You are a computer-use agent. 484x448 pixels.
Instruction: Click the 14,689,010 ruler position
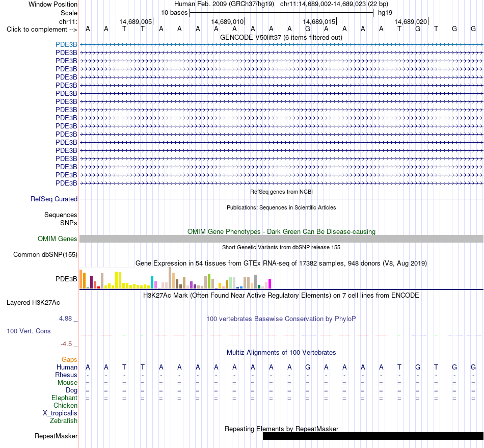tap(227, 21)
